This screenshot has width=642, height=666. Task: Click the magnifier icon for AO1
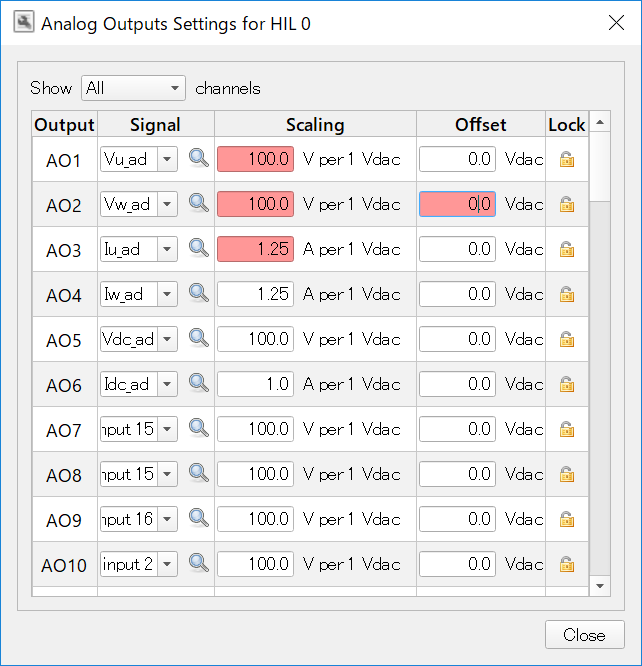click(x=199, y=158)
